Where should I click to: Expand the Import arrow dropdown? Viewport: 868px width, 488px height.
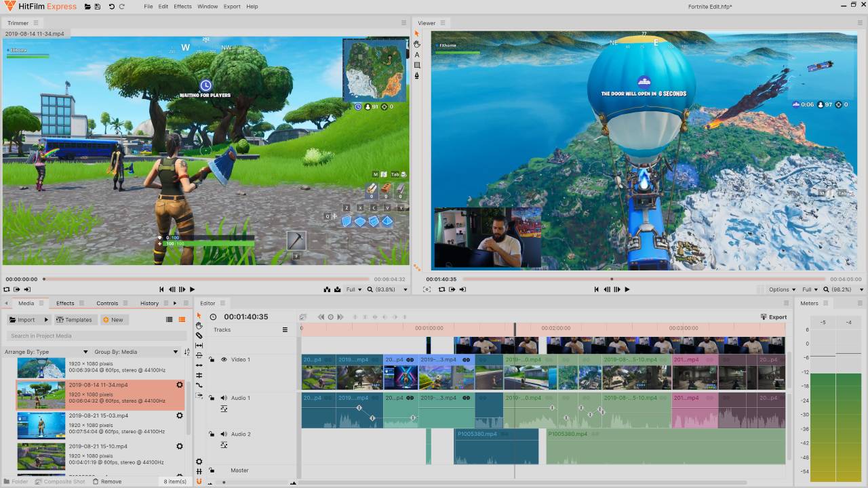[46, 320]
